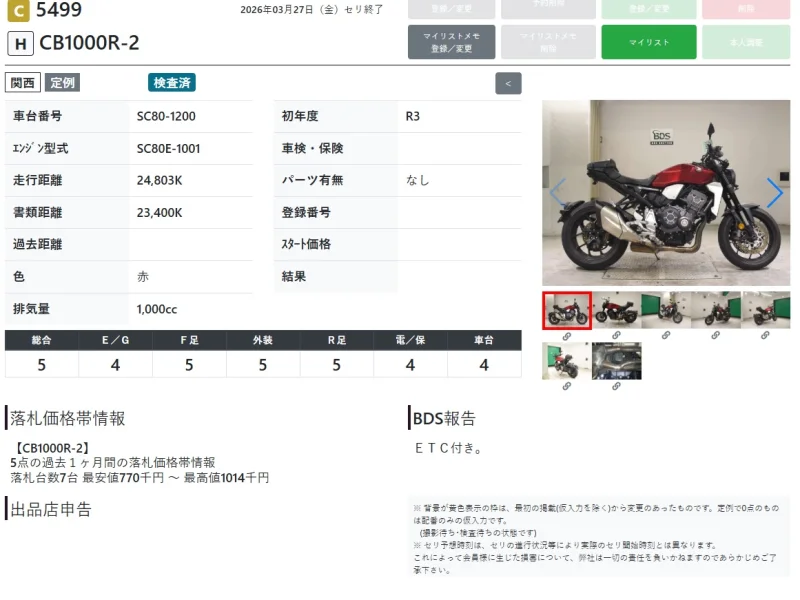This screenshot has height=600, width=800.
Task: Click the 車台 score column header
Action: (484, 340)
